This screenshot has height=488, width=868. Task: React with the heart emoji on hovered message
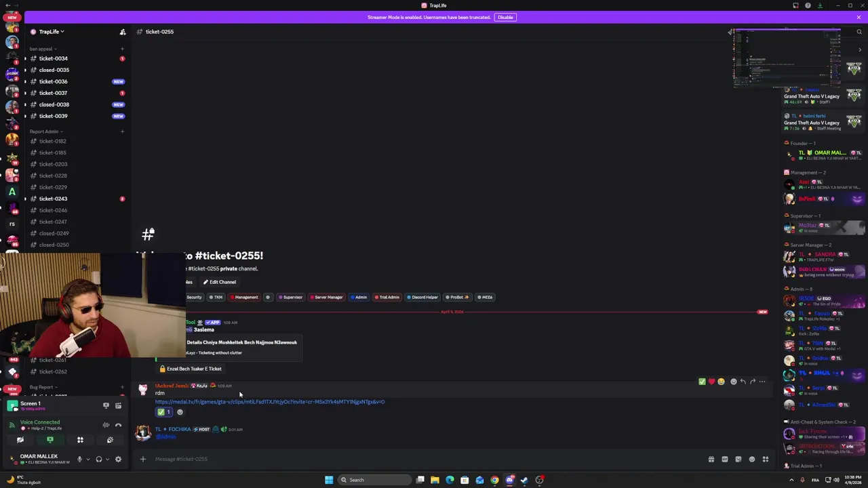coord(711,382)
